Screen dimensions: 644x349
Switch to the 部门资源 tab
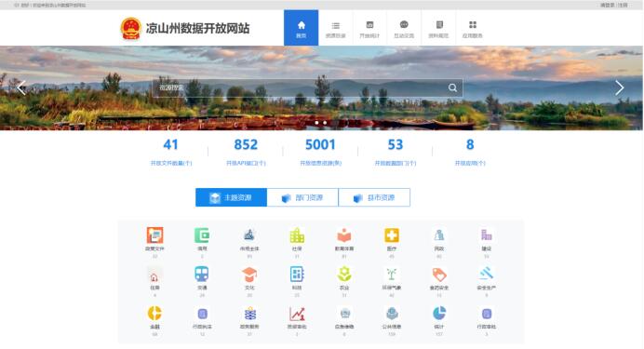tap(302, 197)
